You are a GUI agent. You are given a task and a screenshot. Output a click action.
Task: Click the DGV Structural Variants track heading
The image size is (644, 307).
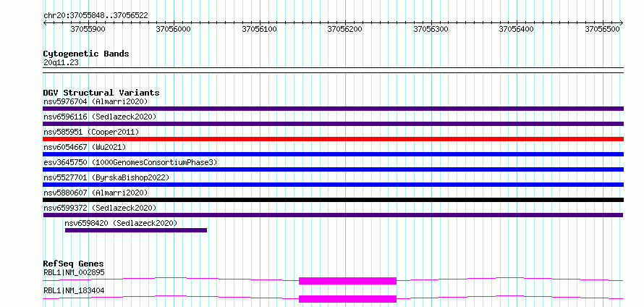[x=101, y=93]
